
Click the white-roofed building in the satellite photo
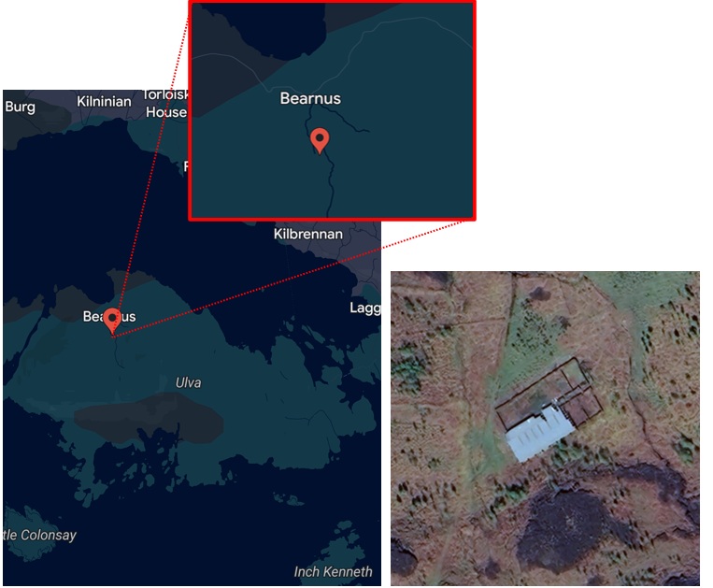pos(540,431)
